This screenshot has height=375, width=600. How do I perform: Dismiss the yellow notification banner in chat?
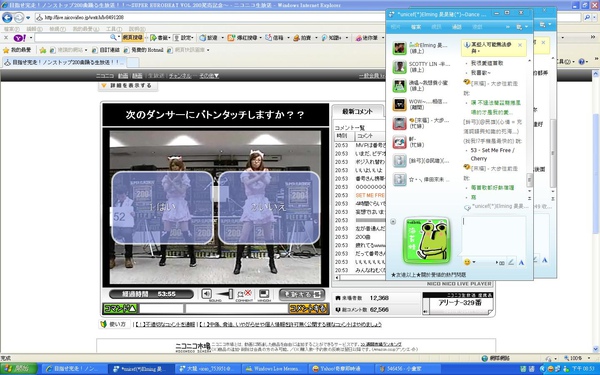(520, 45)
